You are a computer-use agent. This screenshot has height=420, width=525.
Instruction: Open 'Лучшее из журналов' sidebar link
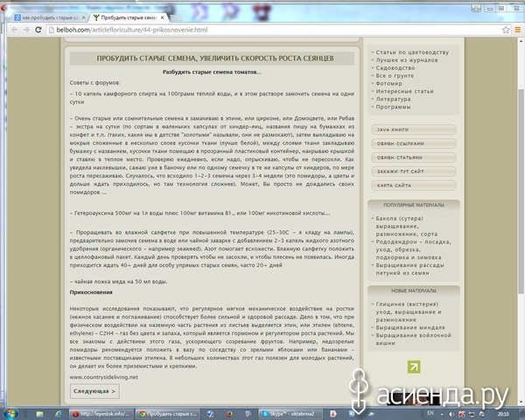coord(407,60)
